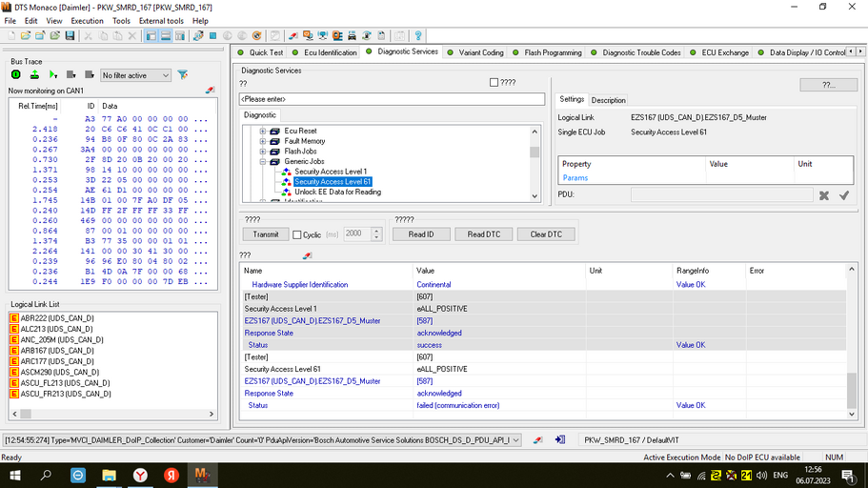Select ABR222 (UDS_CAN_D) logical link
The image size is (868, 488).
tap(57, 318)
